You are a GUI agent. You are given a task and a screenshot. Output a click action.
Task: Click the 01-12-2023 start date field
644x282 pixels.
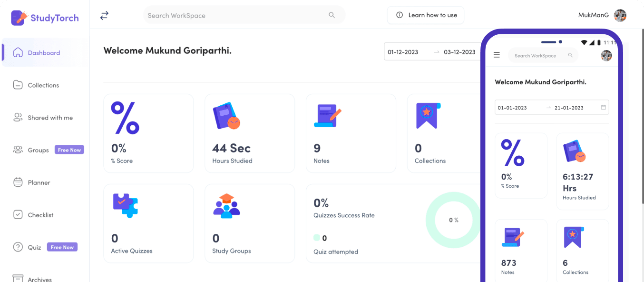[x=403, y=52]
